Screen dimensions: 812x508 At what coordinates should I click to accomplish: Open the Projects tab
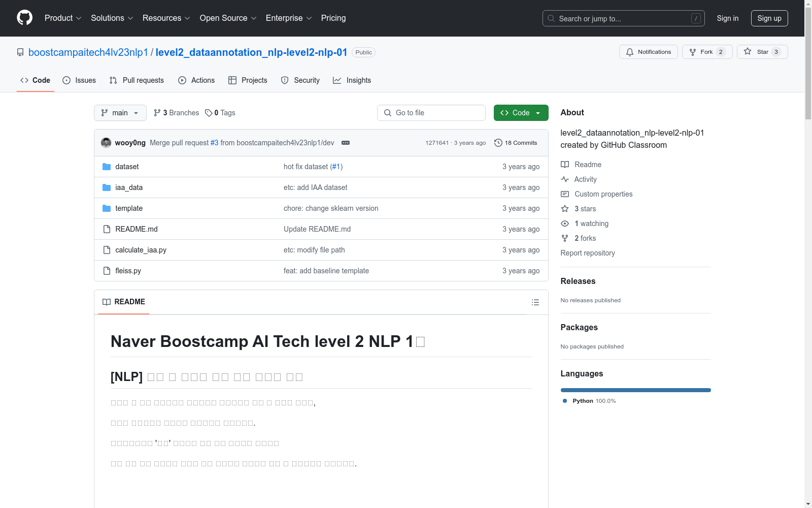tap(248, 80)
